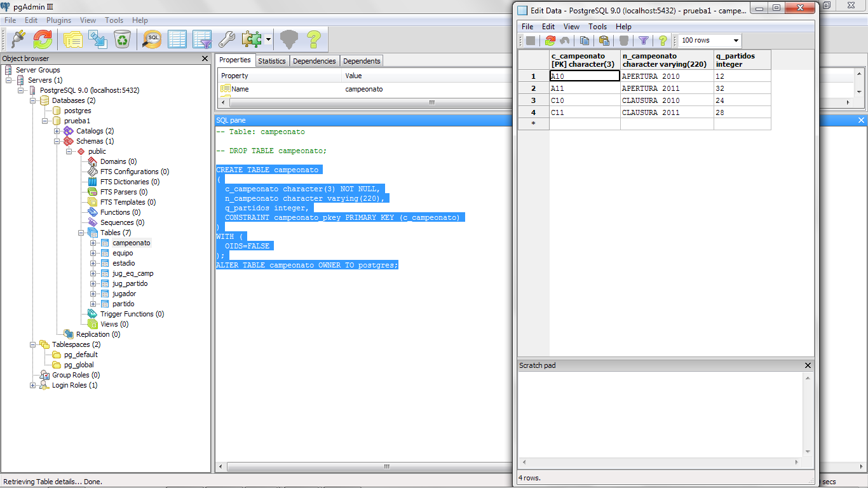Screen dimensions: 868x488
Task: Copy selected rows in Edit Data toolbar
Action: pos(585,40)
